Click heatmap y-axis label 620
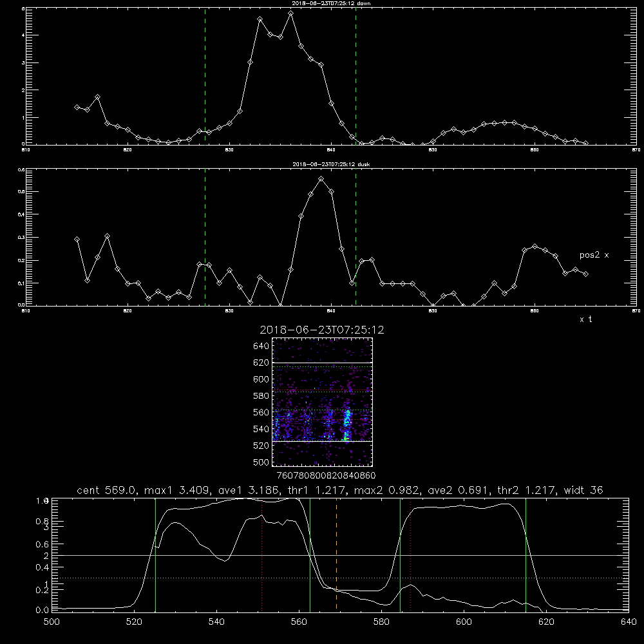644x644 pixels. [261, 363]
